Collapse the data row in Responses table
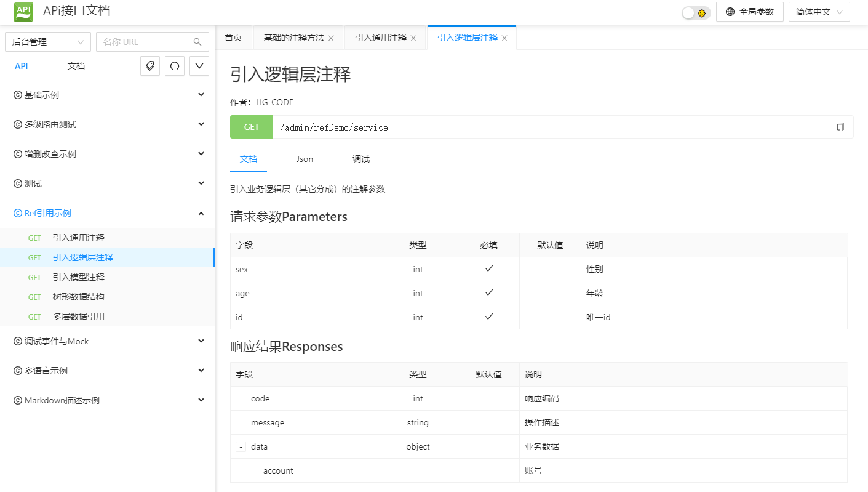The image size is (868, 492). pos(241,447)
